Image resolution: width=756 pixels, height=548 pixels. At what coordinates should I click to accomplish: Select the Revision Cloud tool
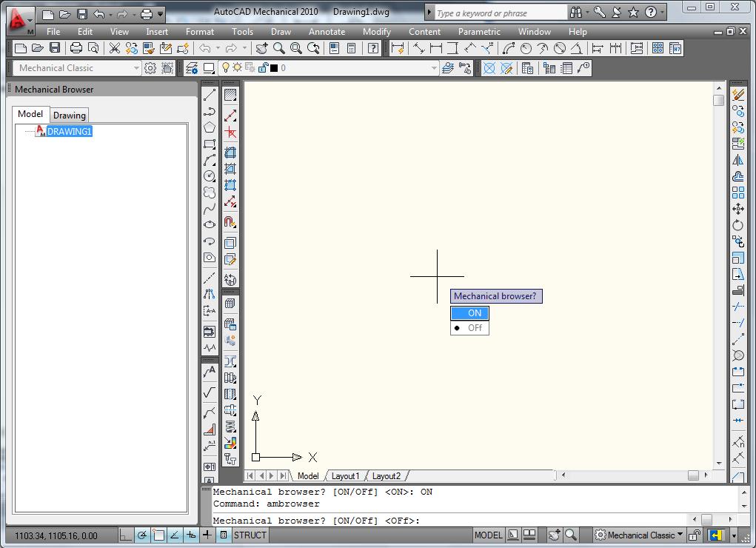tap(210, 193)
